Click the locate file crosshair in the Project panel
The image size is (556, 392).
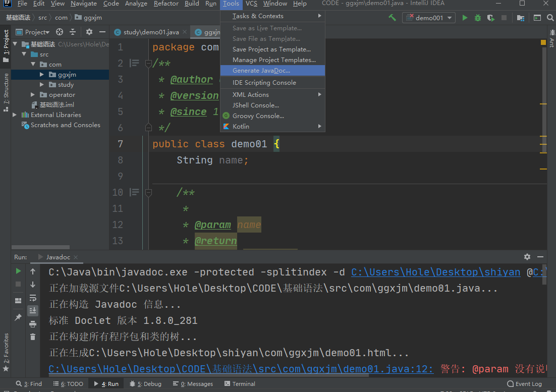tap(60, 32)
